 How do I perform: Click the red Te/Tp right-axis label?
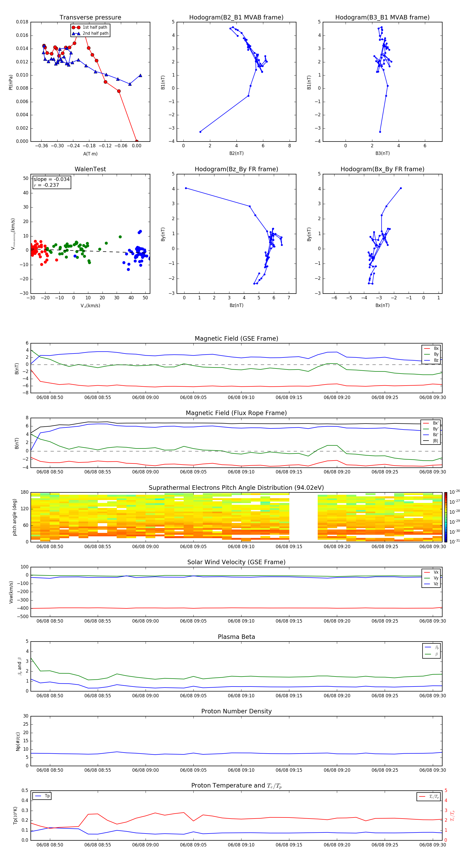click(x=452, y=815)
